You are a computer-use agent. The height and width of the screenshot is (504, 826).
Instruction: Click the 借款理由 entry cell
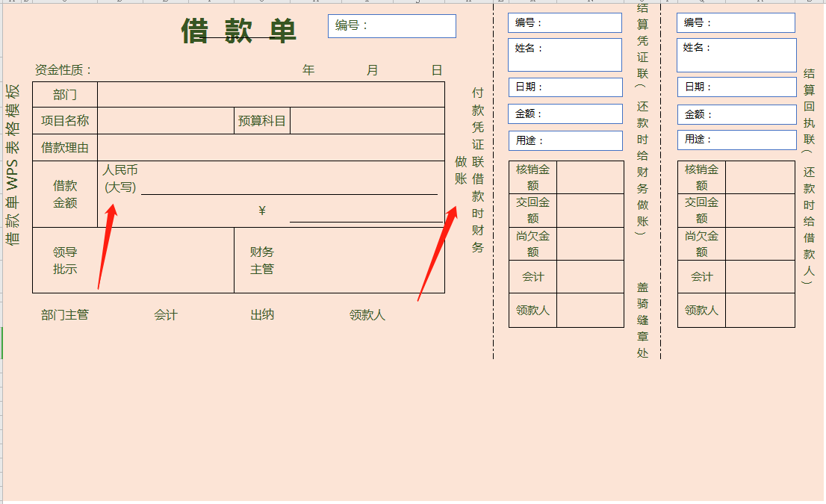(x=269, y=147)
